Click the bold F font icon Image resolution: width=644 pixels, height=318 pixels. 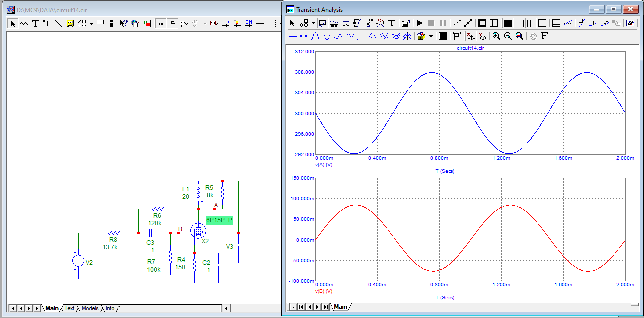tap(544, 36)
